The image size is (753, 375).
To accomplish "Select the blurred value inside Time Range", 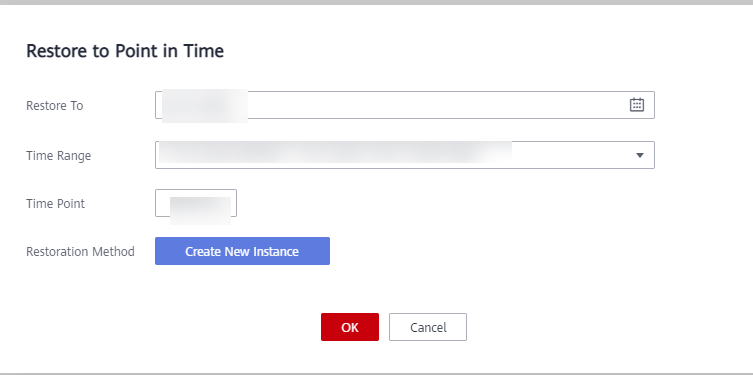I will click(335, 152).
